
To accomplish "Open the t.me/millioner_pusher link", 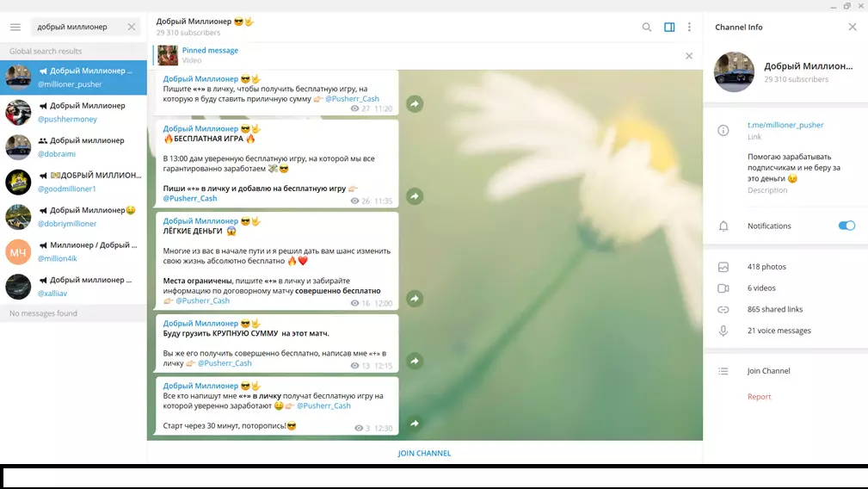I will point(785,125).
